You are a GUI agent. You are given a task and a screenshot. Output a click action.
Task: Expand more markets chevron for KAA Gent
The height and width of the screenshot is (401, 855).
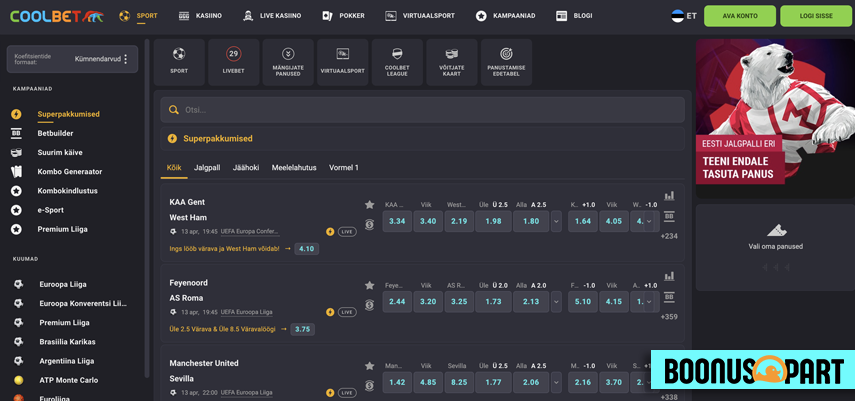pyautogui.click(x=556, y=221)
